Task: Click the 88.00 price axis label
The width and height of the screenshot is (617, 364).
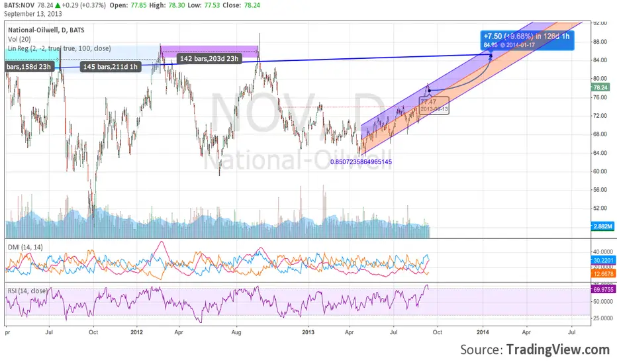Action: (x=600, y=42)
